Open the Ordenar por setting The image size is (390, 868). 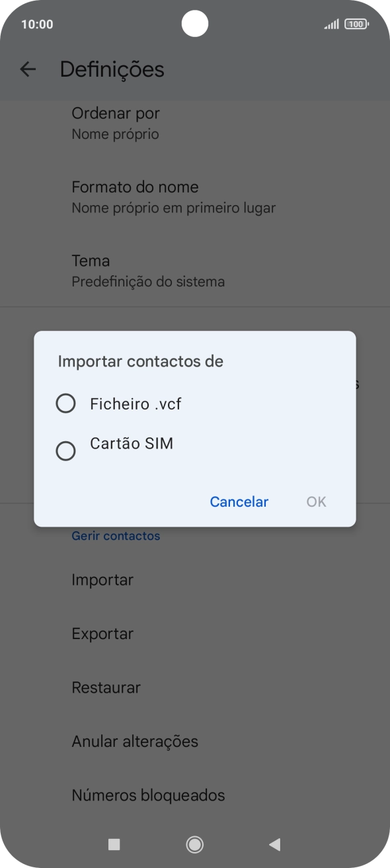point(115,122)
